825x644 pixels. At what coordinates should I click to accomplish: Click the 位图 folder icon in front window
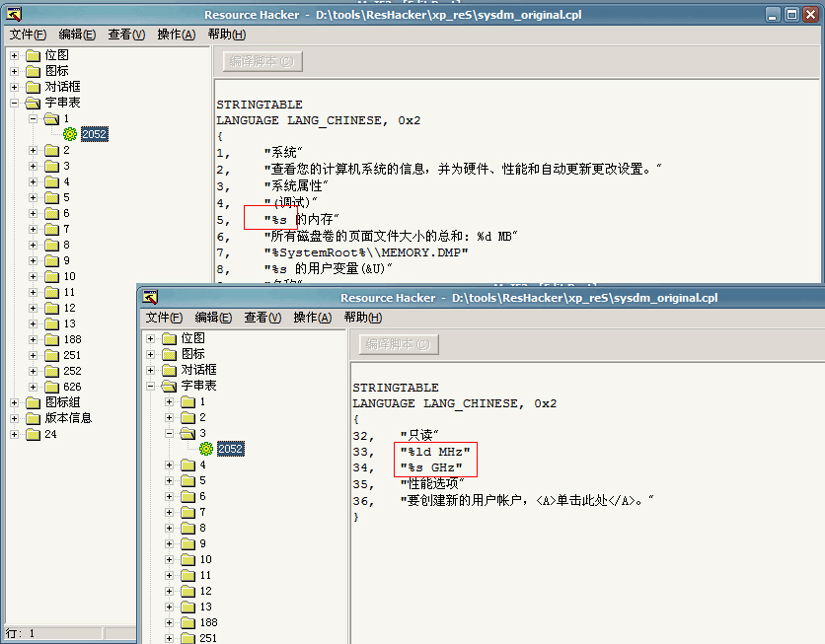170,338
